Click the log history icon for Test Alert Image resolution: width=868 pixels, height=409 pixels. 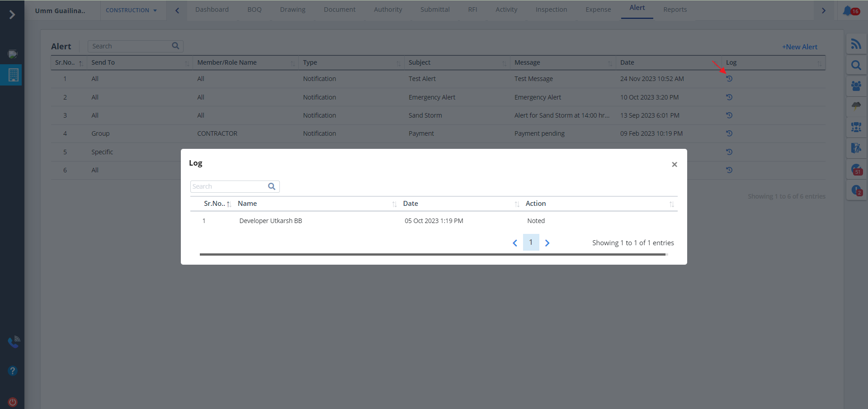(x=729, y=79)
